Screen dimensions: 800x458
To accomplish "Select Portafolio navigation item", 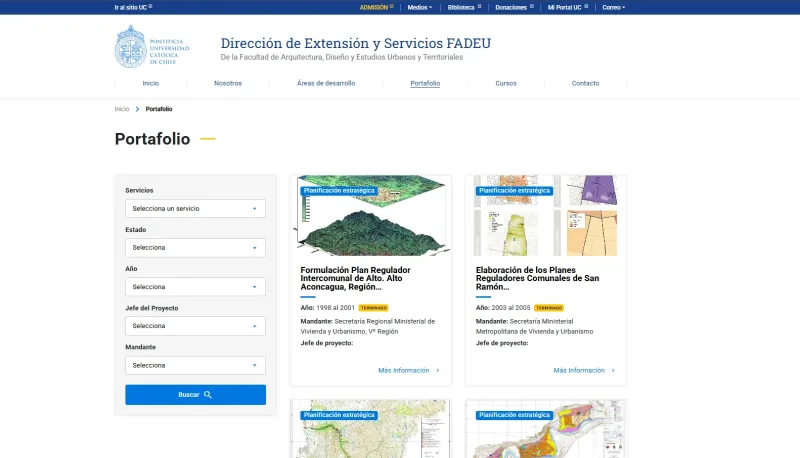I will point(425,83).
